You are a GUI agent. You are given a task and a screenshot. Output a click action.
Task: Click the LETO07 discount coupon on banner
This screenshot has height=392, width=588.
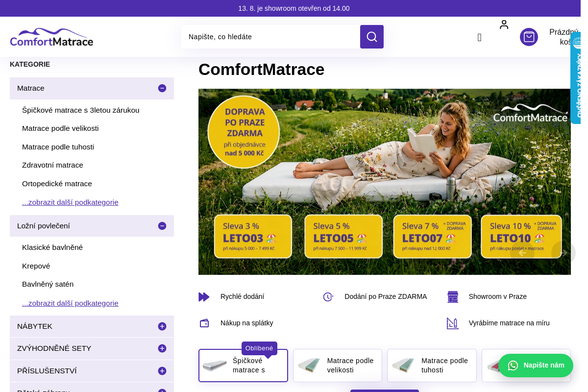pos(433,237)
